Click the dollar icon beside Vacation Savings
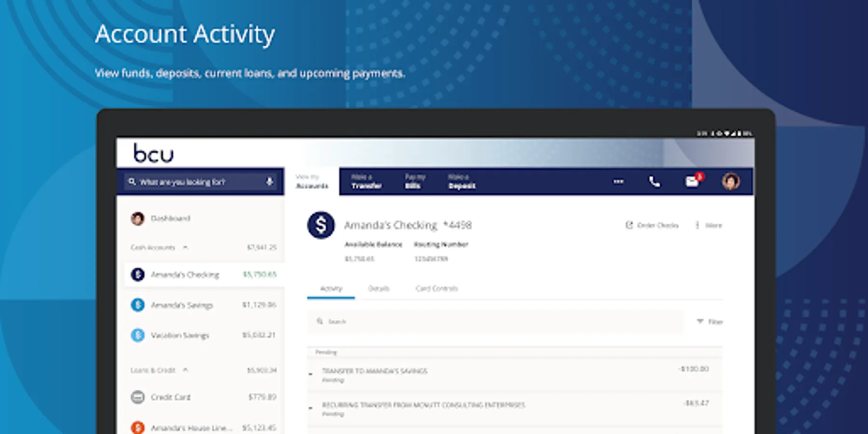This screenshot has height=434, width=868. click(x=137, y=335)
